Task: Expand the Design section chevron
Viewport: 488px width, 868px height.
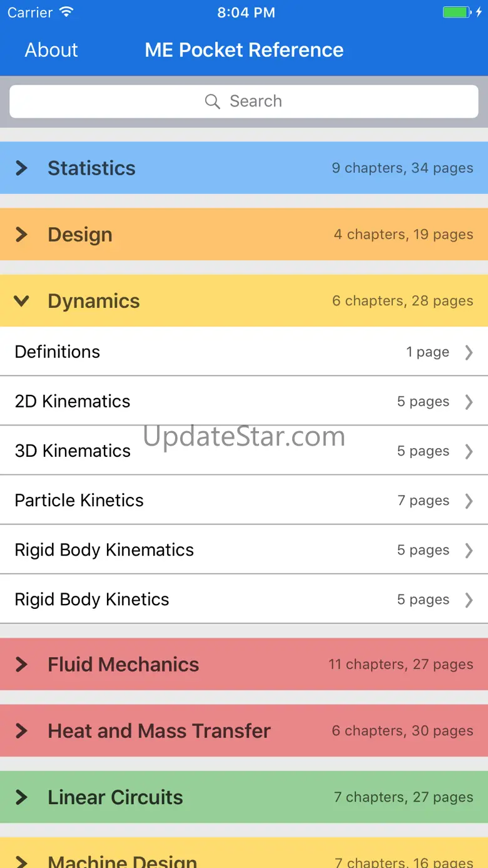Action: tap(22, 235)
